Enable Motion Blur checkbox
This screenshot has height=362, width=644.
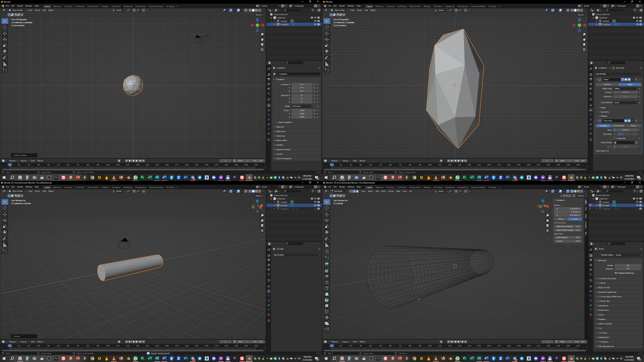point(599,301)
